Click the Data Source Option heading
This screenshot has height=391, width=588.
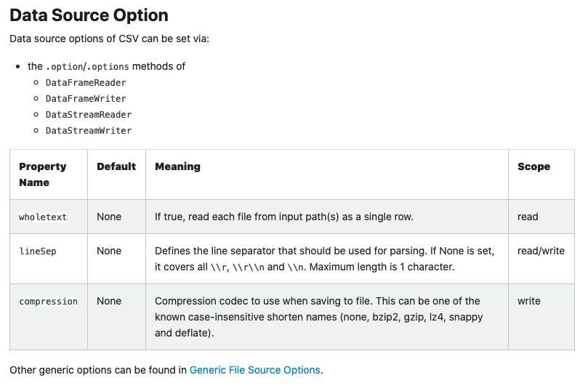point(89,15)
